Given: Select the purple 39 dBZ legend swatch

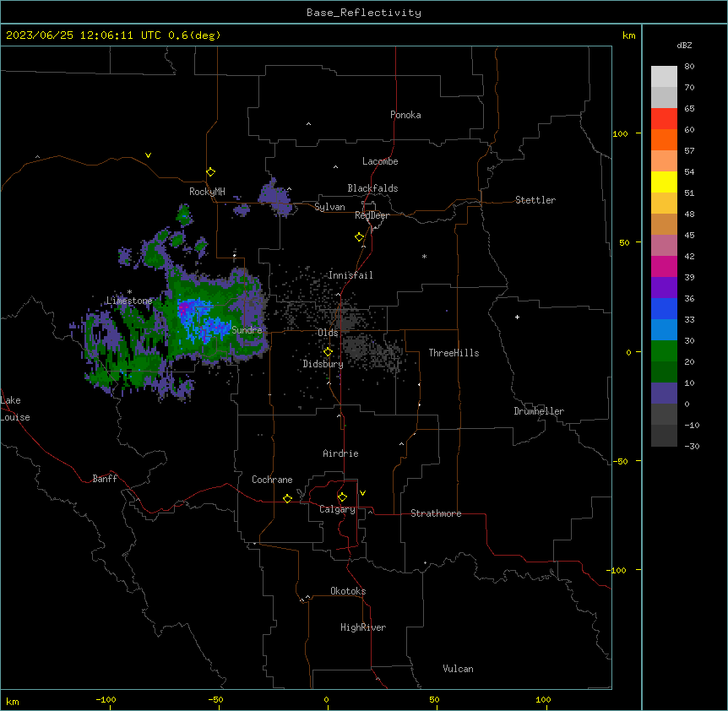Looking at the screenshot, I should pos(664,287).
